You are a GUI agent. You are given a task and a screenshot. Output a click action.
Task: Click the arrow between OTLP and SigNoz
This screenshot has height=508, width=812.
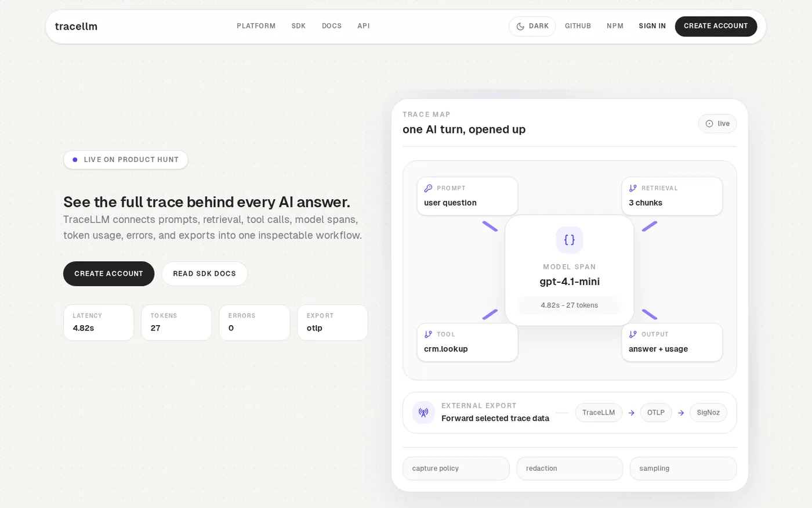click(x=681, y=413)
